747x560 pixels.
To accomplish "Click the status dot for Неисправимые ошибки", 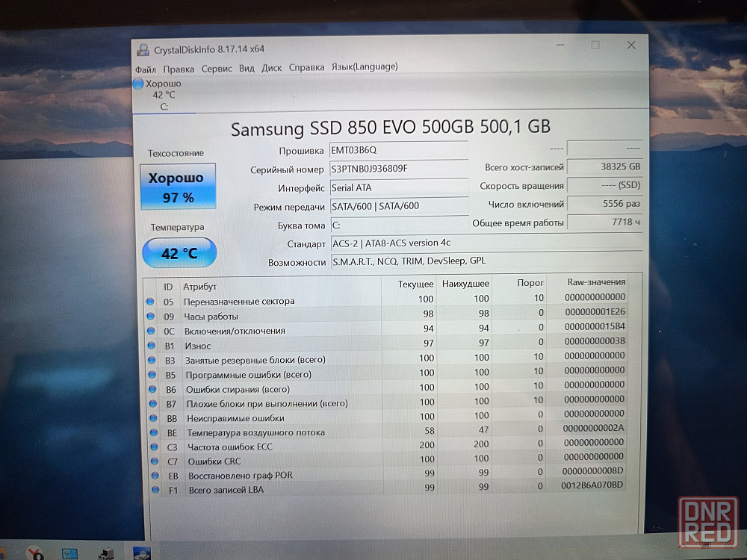I will (x=153, y=418).
